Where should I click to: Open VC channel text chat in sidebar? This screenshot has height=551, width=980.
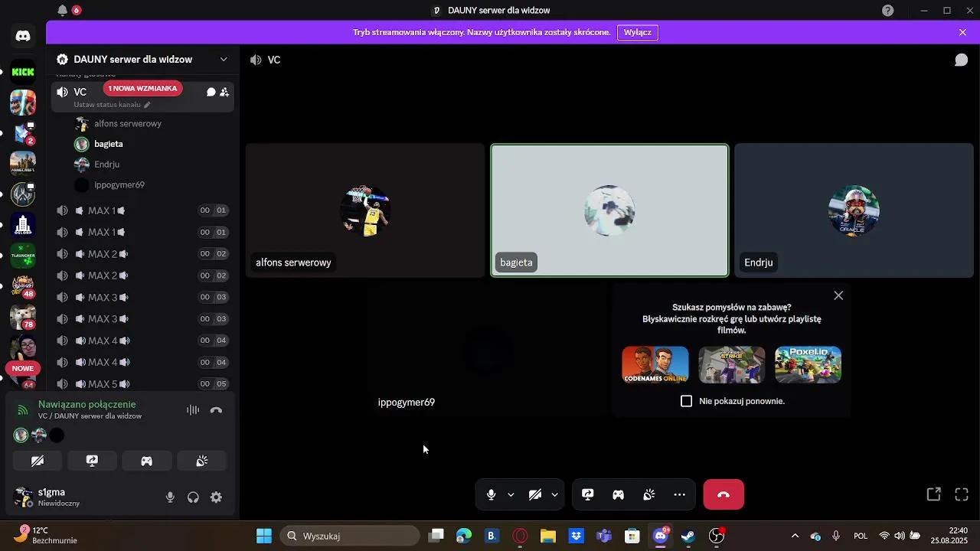point(211,92)
